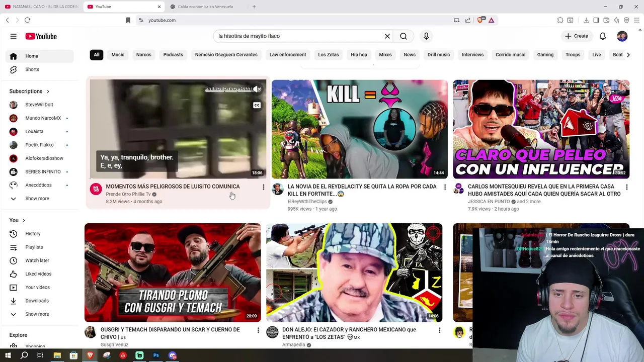Open Downloads in the sidebar

tap(40, 301)
